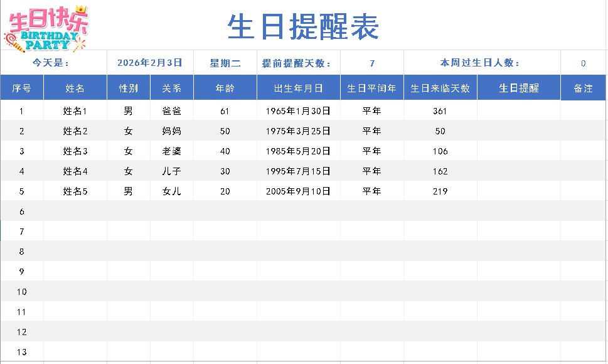The height and width of the screenshot is (364, 608).
Task: Select the empty name cell in row 6
Action: coord(75,211)
